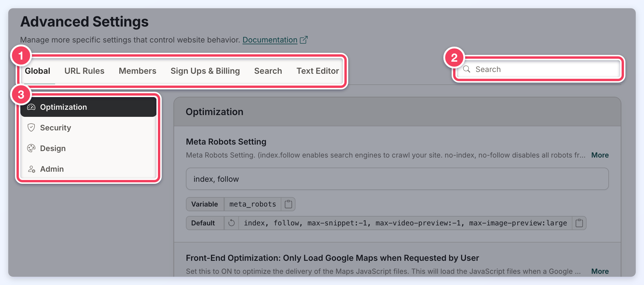
Task: Go to the Sign Ups & Billing tab
Action: [x=205, y=71]
